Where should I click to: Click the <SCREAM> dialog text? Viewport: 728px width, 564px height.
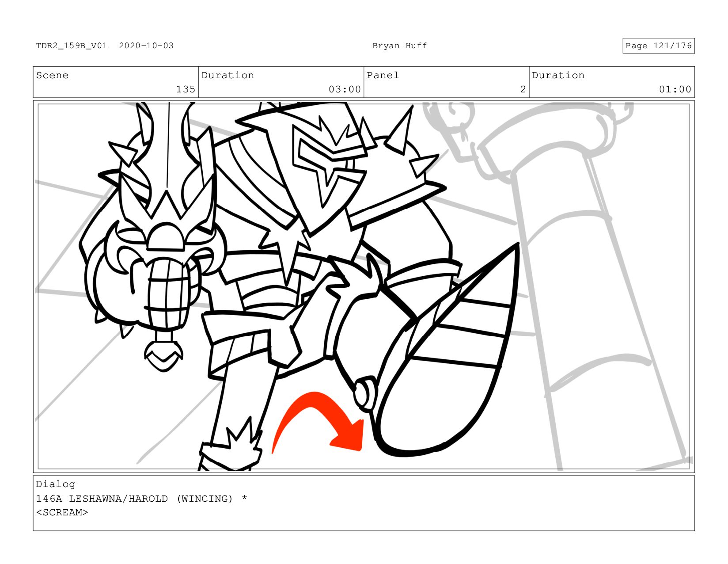(x=62, y=512)
